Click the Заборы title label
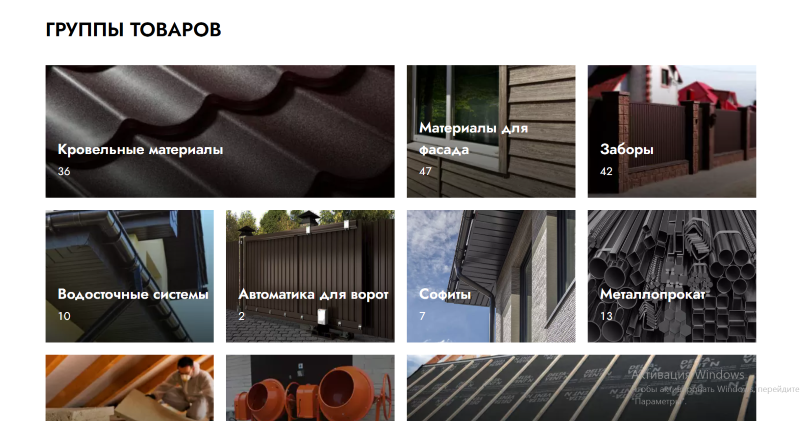 click(x=627, y=150)
